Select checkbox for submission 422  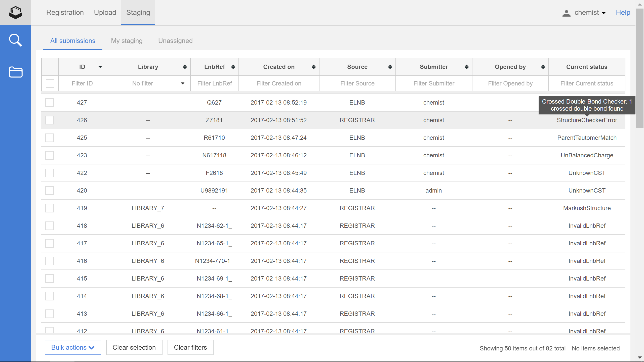pos(50,173)
